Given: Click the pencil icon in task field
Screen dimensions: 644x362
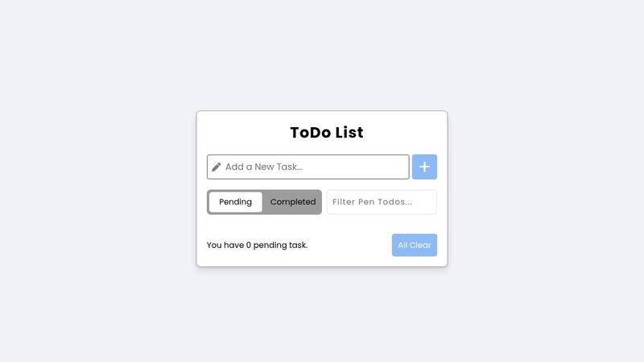Looking at the screenshot, I should 216,167.
